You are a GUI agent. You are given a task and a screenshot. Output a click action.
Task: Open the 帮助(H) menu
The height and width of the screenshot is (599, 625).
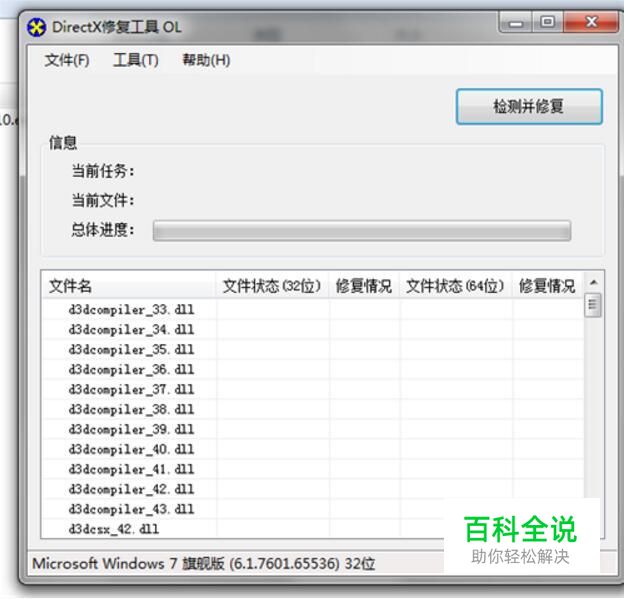(x=206, y=60)
